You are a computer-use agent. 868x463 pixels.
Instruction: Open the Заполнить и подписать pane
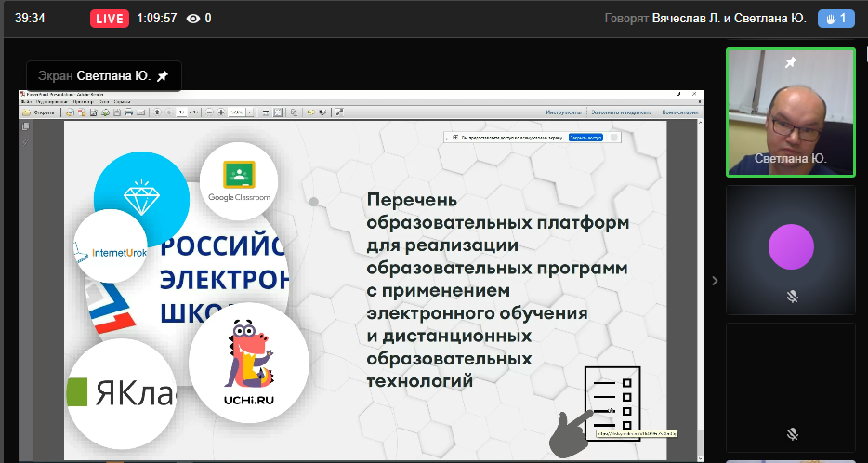pyautogui.click(x=621, y=112)
